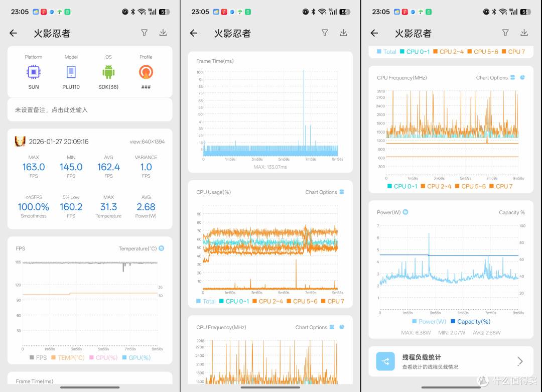Tap the MAX 163.0 FPS value
The height and width of the screenshot is (392, 542).
[34, 167]
